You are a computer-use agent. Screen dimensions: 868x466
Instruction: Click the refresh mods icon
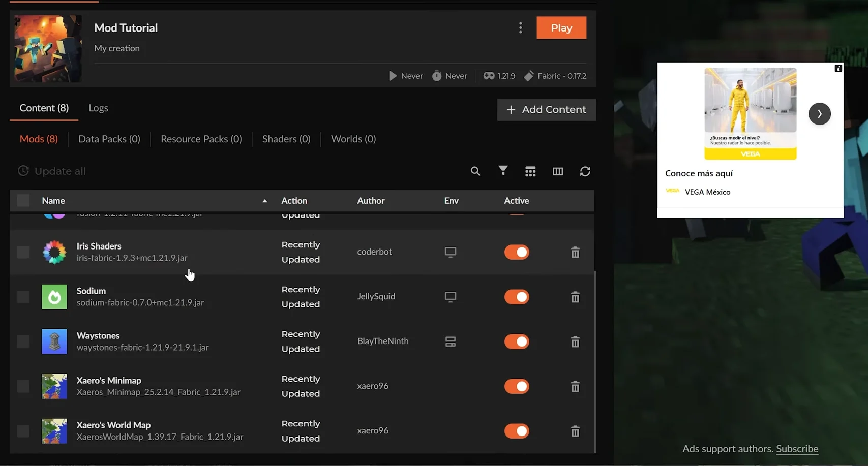(x=585, y=172)
